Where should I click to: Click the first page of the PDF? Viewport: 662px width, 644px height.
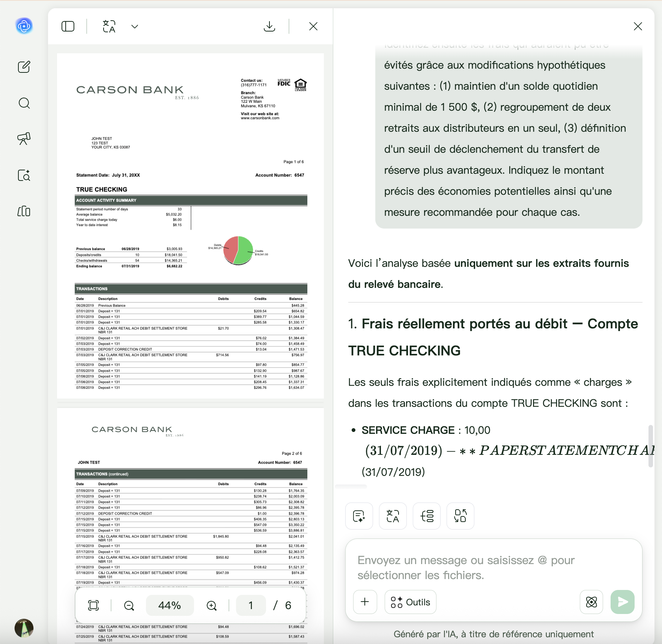(x=190, y=226)
